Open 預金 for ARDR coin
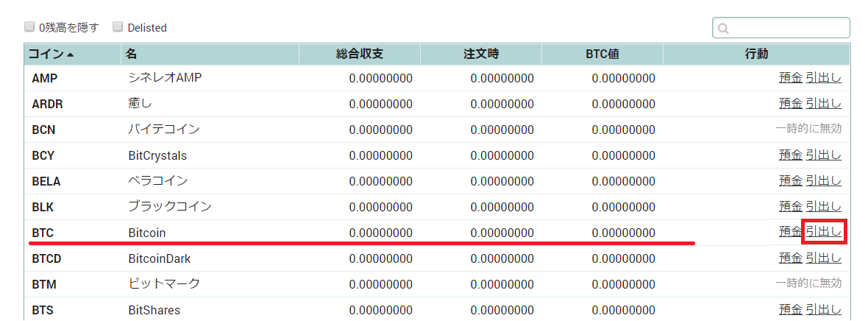Screen dimensions: 868x321 (790, 104)
